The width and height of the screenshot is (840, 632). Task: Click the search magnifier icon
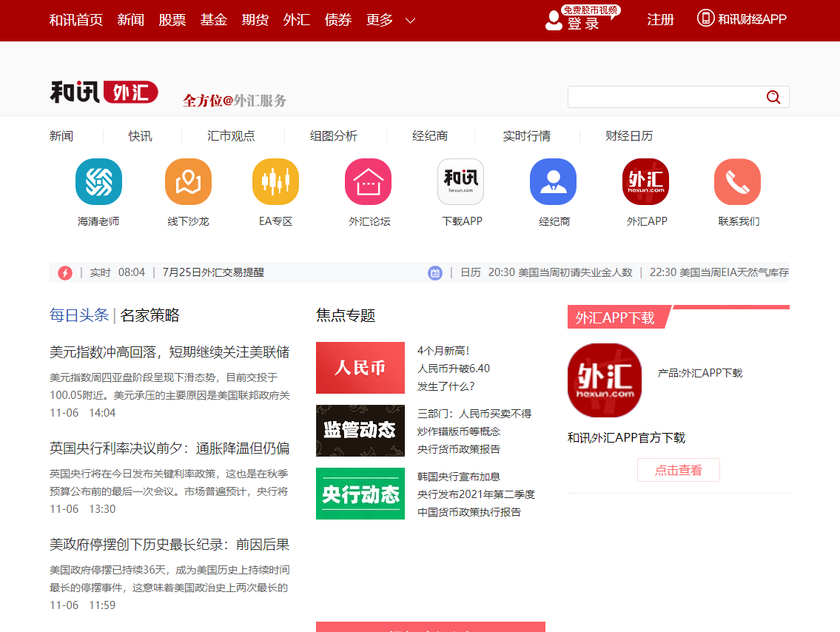tap(773, 96)
